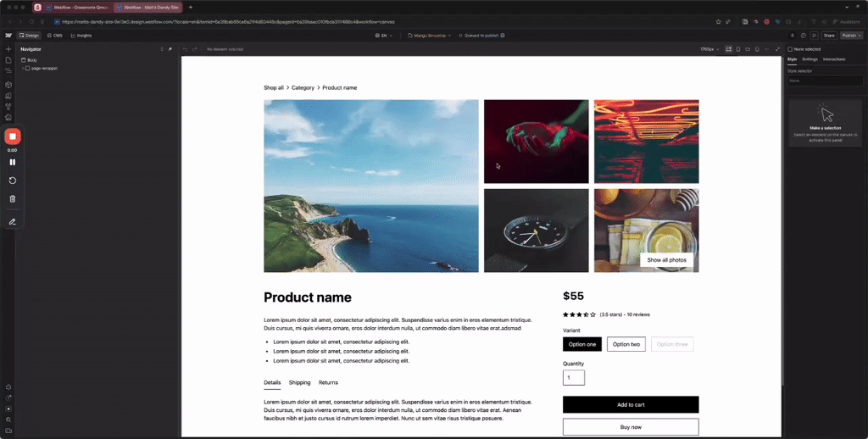Pause the screen recording
This screenshot has height=439, width=868.
[12, 162]
